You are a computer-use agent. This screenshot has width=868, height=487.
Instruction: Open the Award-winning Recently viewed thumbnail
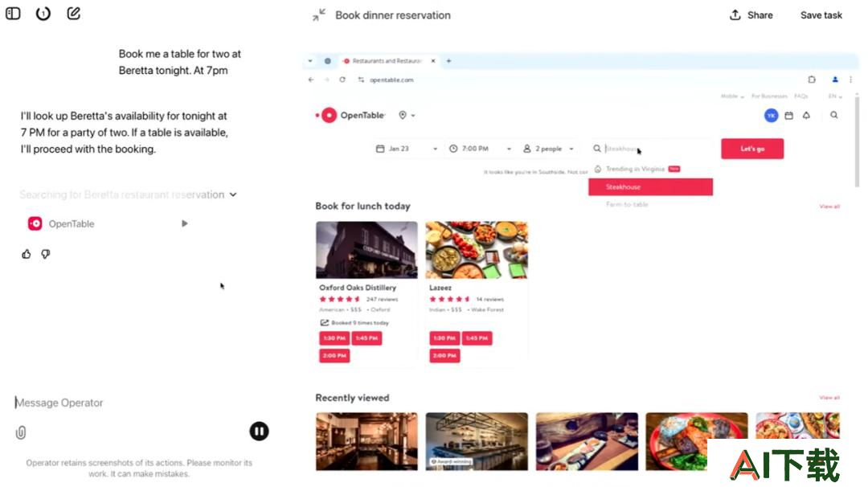(477, 442)
